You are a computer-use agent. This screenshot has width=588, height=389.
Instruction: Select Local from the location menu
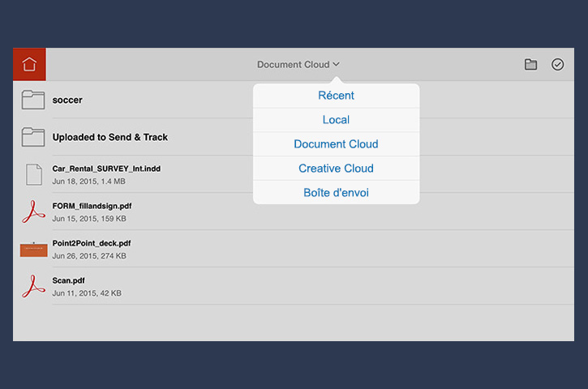(x=336, y=120)
